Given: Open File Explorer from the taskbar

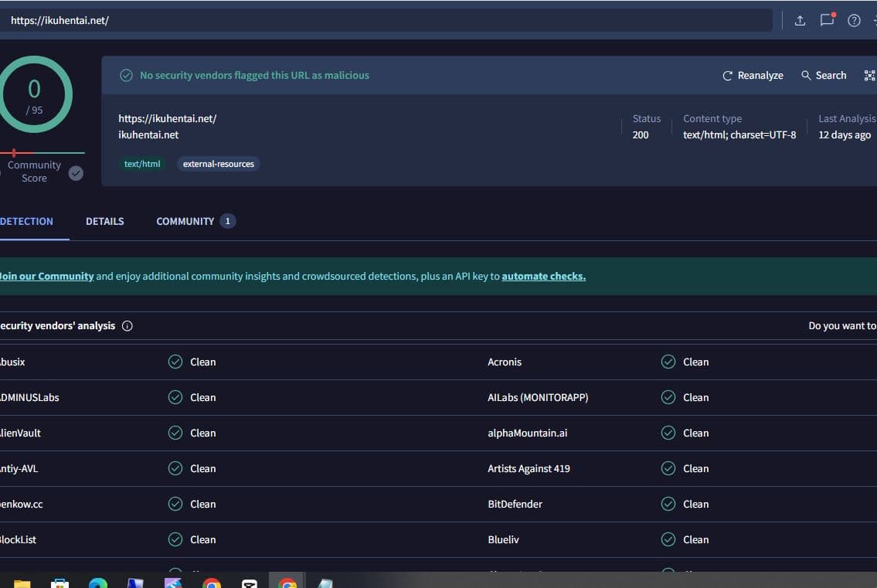Looking at the screenshot, I should 22,583.
